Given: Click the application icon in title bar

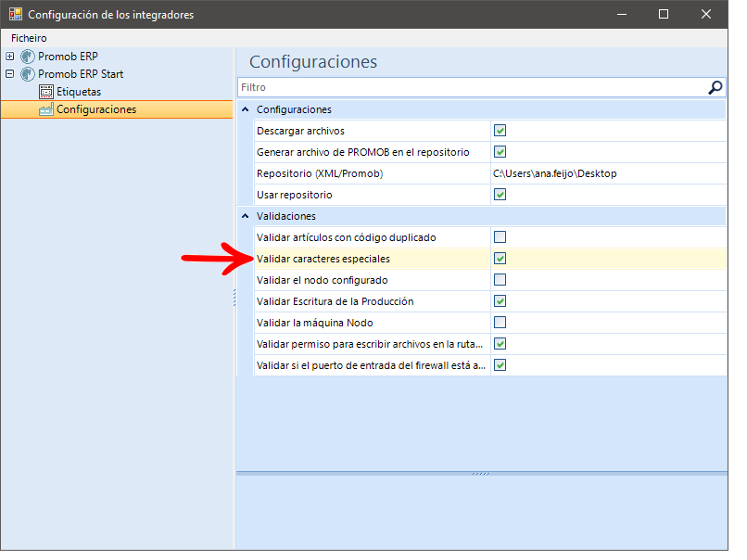Looking at the screenshot, I should (x=15, y=14).
